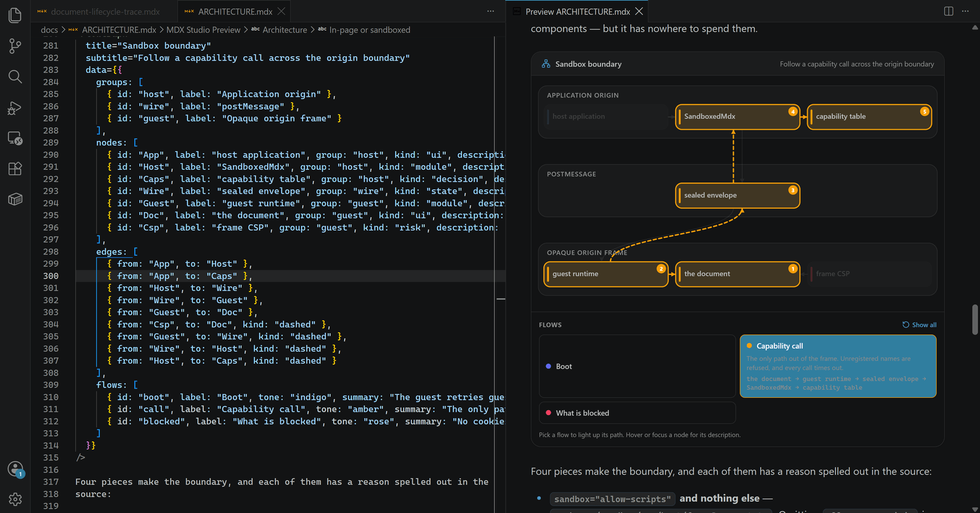Click the POSTMESSAGE group label
The image size is (980, 513).
(571, 174)
